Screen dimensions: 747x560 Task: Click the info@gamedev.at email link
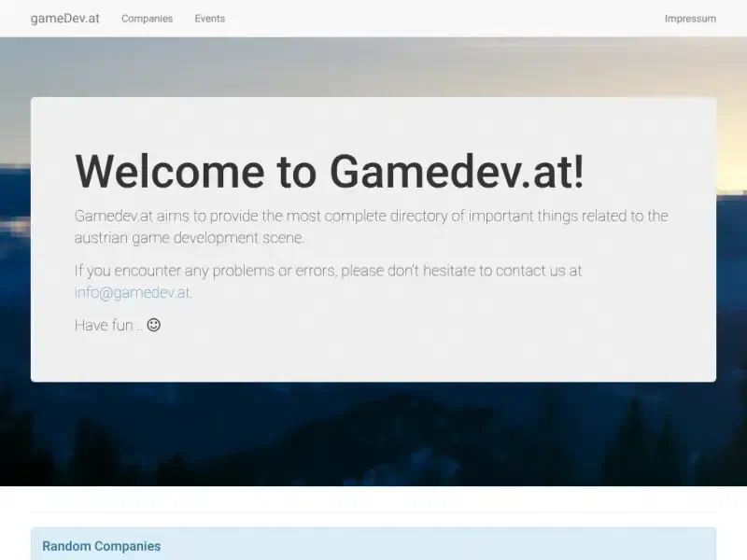tap(133, 292)
